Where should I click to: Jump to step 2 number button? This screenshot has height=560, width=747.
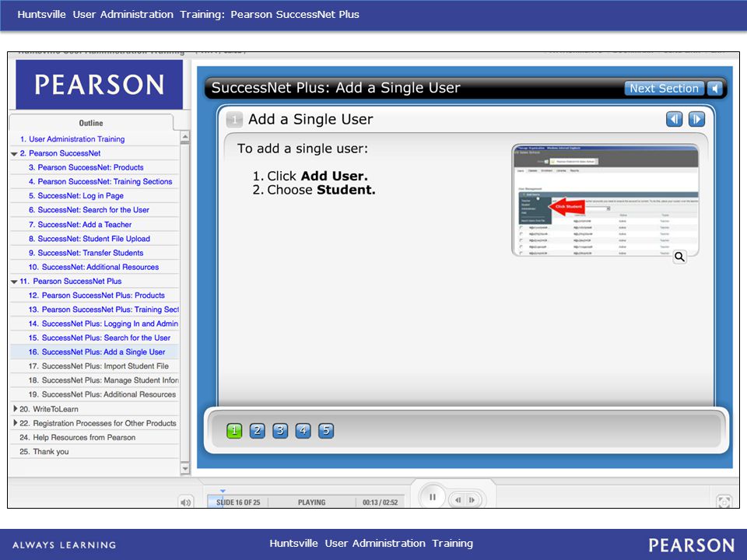point(258,431)
